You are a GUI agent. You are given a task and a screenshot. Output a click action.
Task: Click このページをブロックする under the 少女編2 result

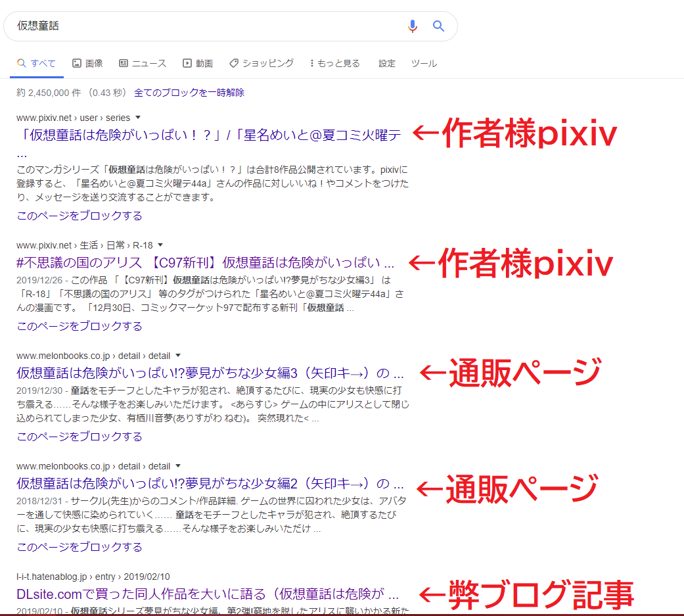point(80,547)
